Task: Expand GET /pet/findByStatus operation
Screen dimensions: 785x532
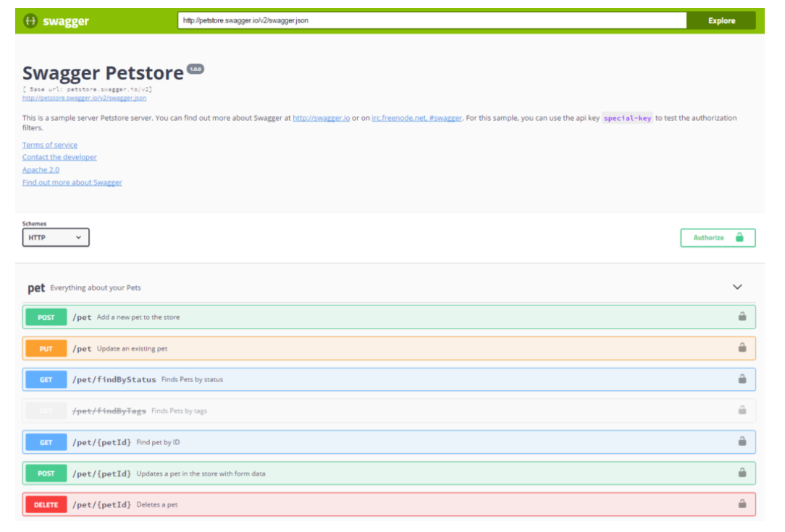Action: [x=389, y=379]
